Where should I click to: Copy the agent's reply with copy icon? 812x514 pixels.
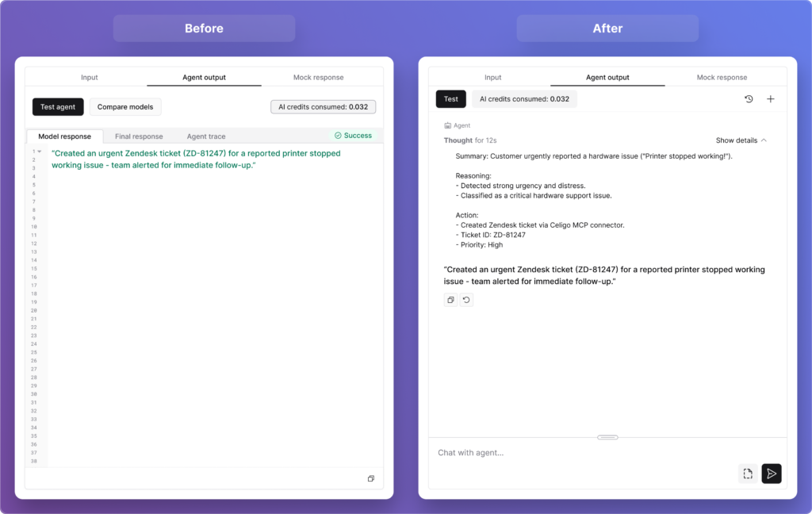tap(450, 300)
